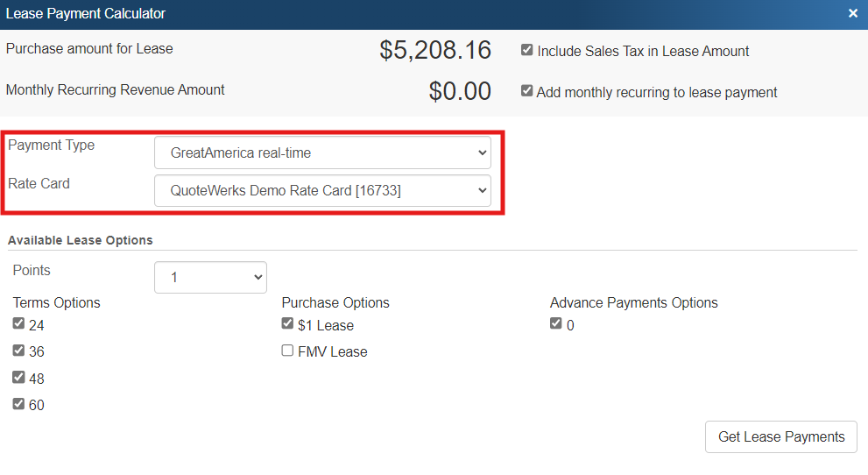Screen dimensions: 868x475
Task: Click the $5,208.16 purchase amount value
Action: click(x=435, y=50)
